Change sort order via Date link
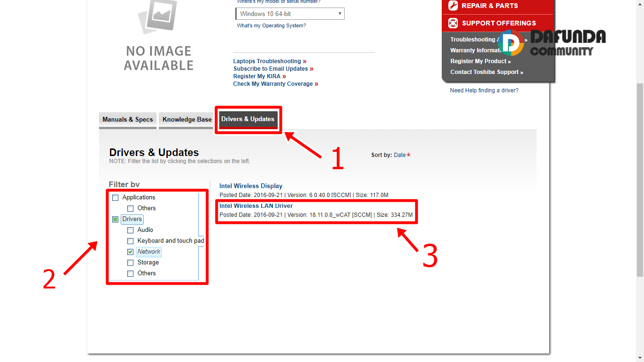644x362 pixels. 399,155
